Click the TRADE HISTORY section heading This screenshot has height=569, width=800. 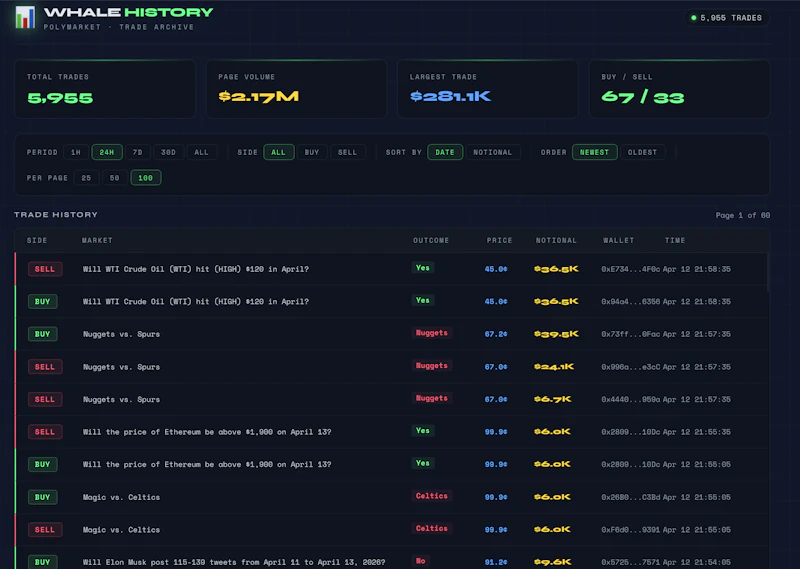coord(56,215)
